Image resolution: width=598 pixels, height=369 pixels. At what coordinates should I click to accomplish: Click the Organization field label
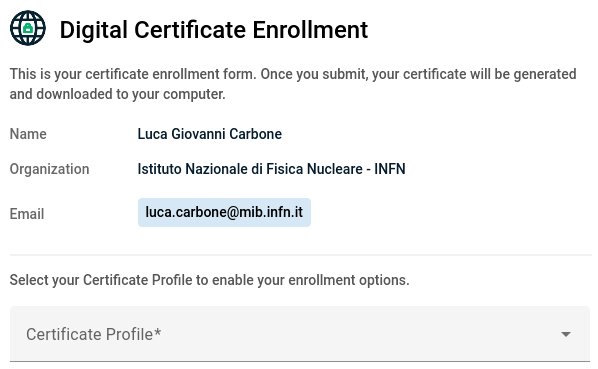(x=50, y=169)
